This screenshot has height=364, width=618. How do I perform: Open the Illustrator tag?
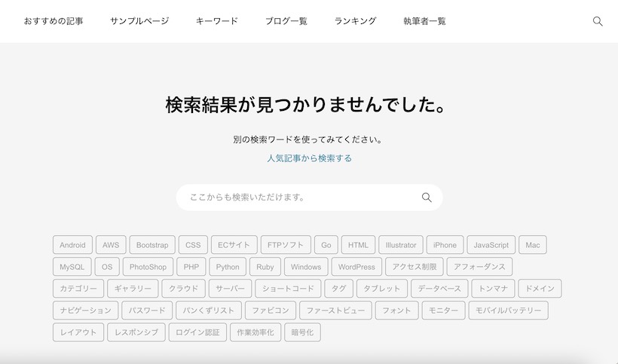(401, 245)
